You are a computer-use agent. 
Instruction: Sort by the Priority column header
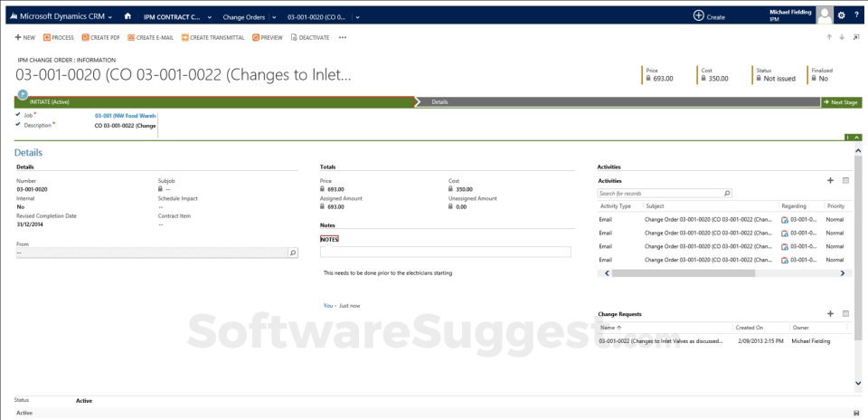pos(835,206)
